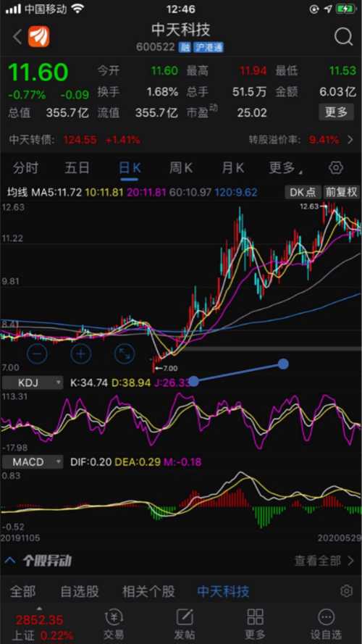Tap the 沪港通 badge
This screenshot has height=644, width=362.
coord(209,47)
